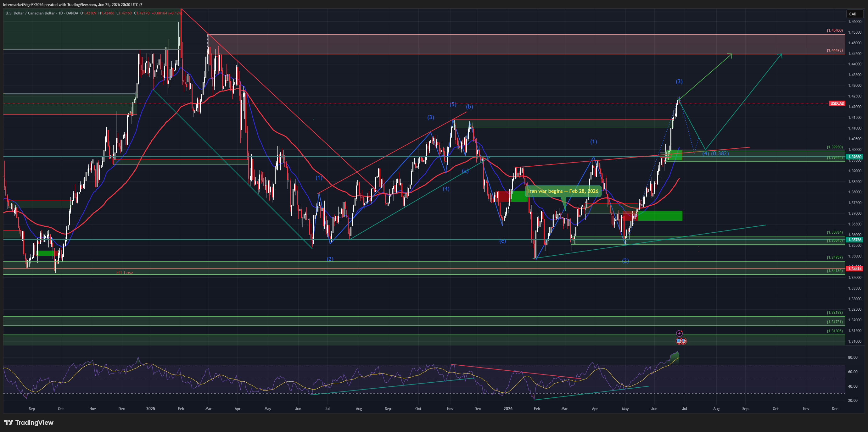
Task: Click the (1.34136) level label
Action: point(834,270)
